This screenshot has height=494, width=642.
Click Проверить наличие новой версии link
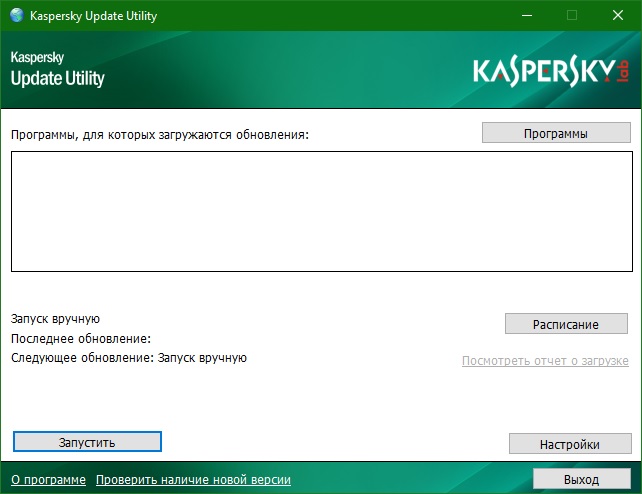(193, 479)
